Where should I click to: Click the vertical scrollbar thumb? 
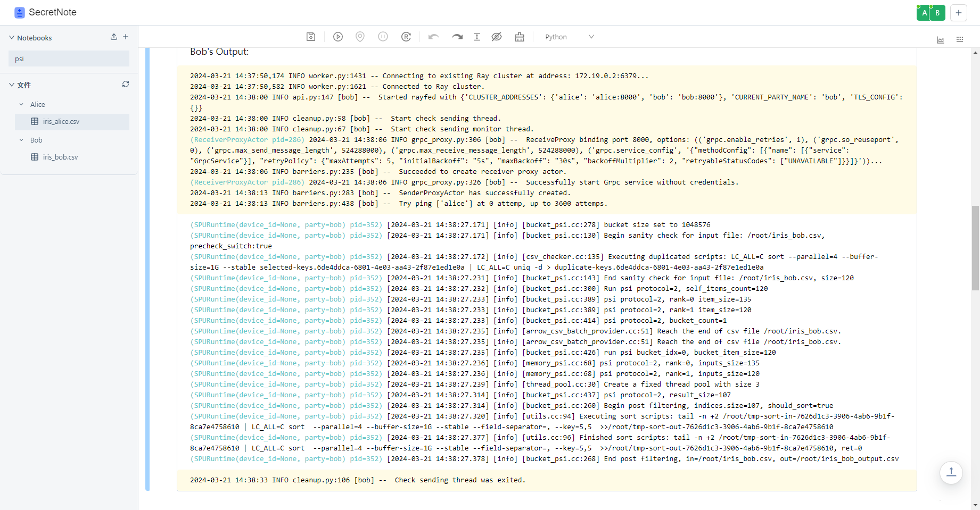(975, 247)
